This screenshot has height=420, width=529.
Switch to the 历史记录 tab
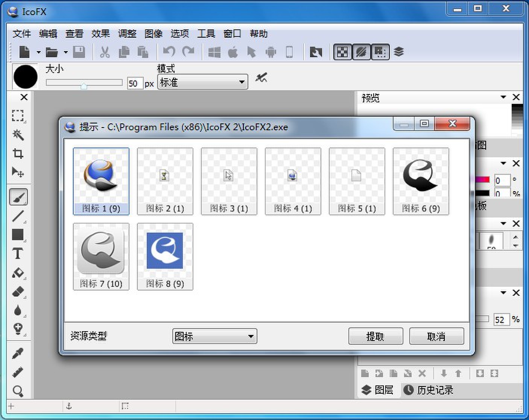click(429, 390)
